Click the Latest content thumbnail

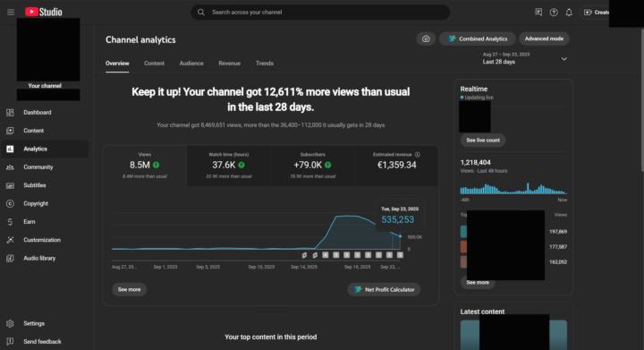pos(513,335)
